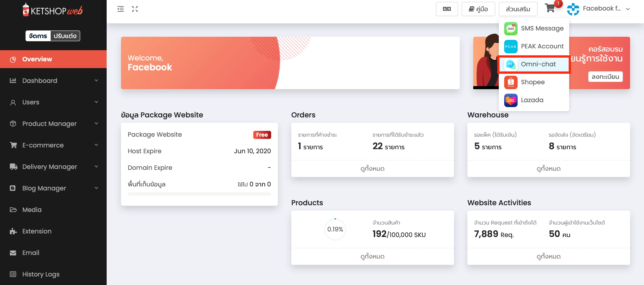The image size is (644, 285).
Task: Click the ลงทะเบียน register button
Action: click(x=605, y=77)
